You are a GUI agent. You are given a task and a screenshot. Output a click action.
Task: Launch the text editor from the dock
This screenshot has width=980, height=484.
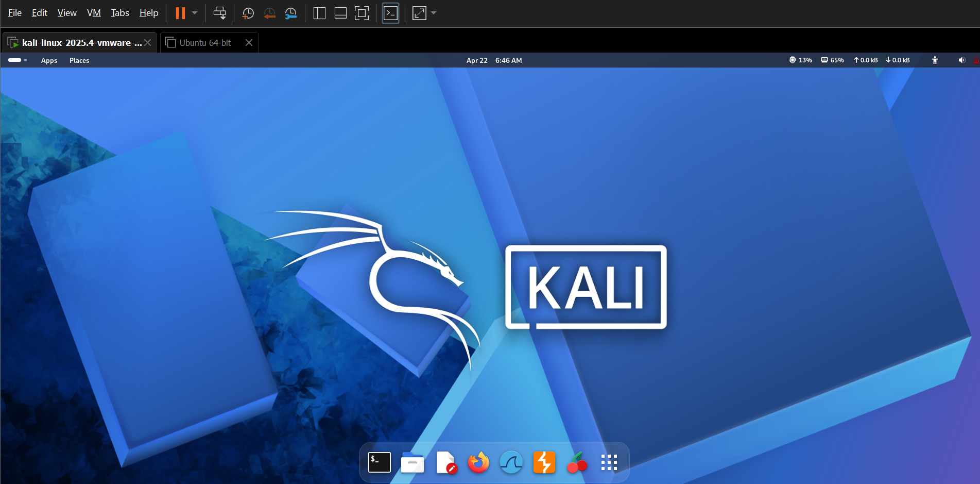[446, 462]
